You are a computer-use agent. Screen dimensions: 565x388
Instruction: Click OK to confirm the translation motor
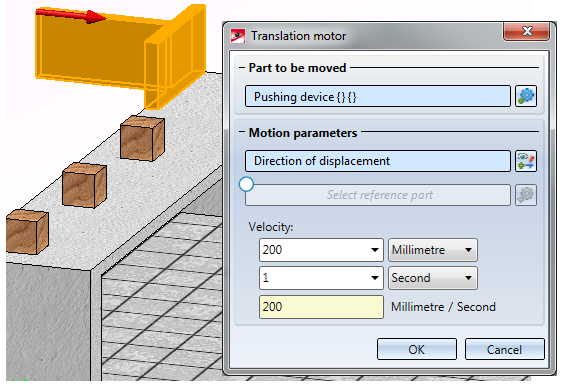417,349
